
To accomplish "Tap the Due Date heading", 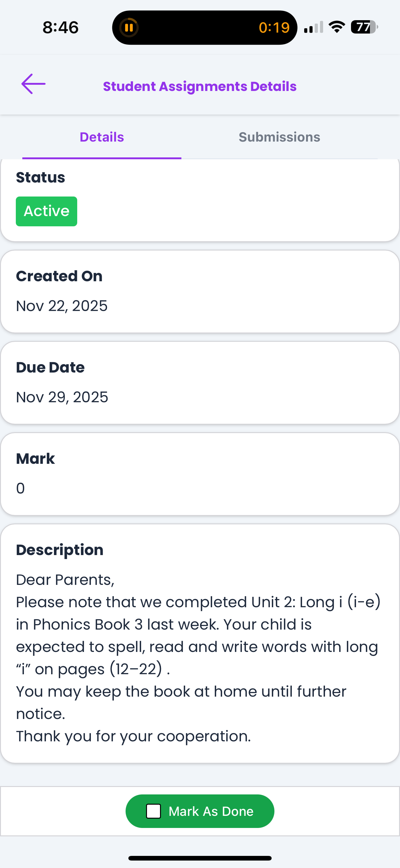I will click(x=51, y=367).
